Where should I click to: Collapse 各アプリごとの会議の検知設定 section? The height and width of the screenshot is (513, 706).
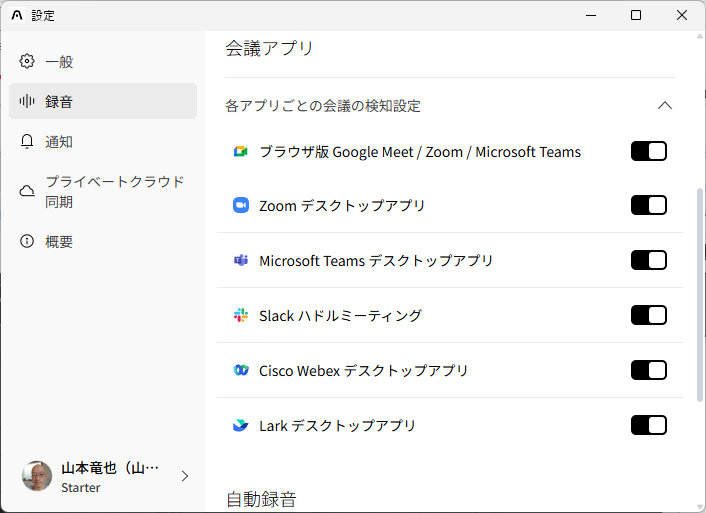tap(664, 105)
